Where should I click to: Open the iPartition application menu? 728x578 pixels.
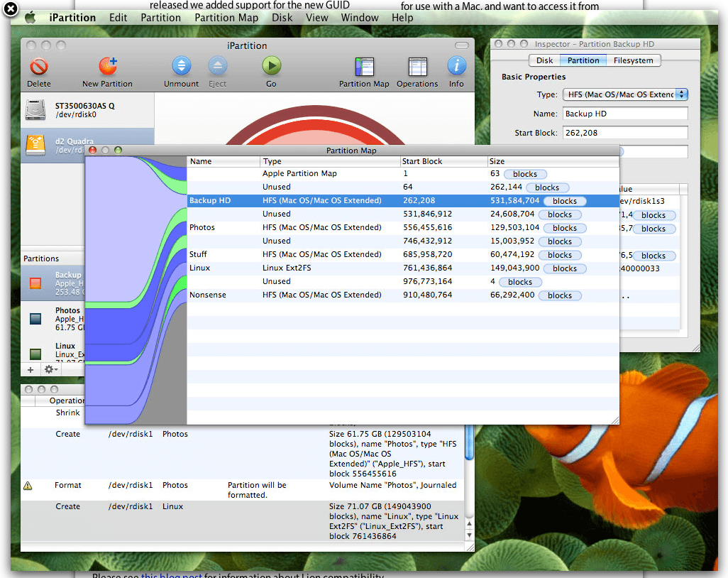click(72, 18)
